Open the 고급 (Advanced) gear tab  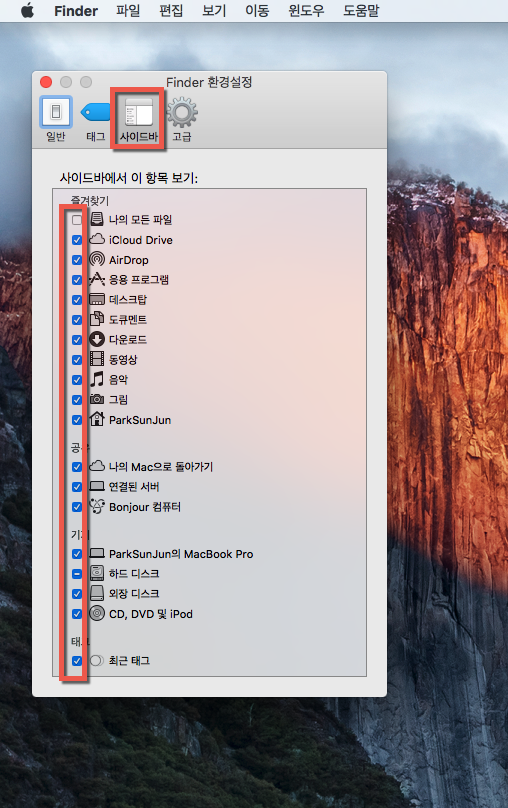pyautogui.click(x=182, y=119)
